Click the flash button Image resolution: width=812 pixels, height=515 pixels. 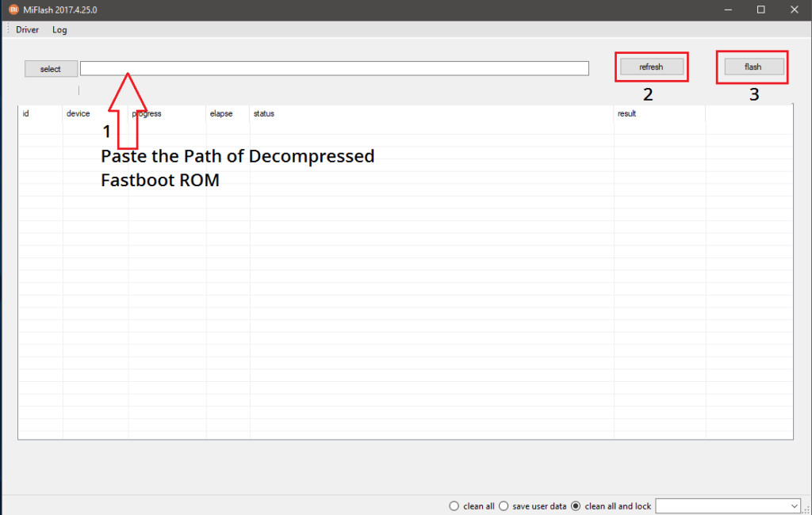click(x=753, y=67)
